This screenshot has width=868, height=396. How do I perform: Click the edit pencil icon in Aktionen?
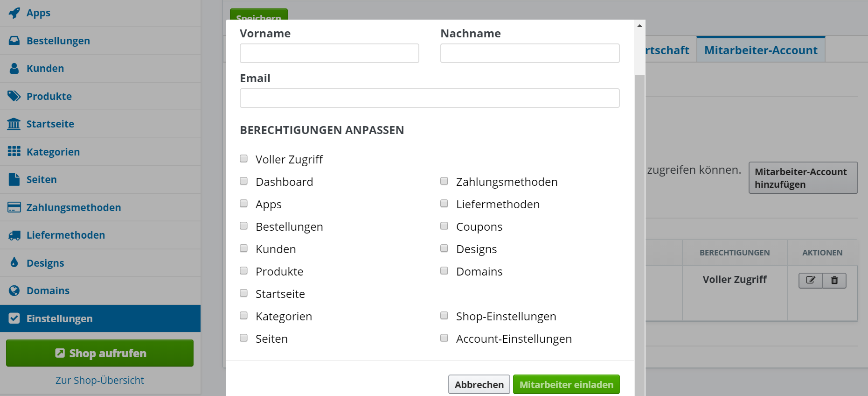click(x=811, y=280)
